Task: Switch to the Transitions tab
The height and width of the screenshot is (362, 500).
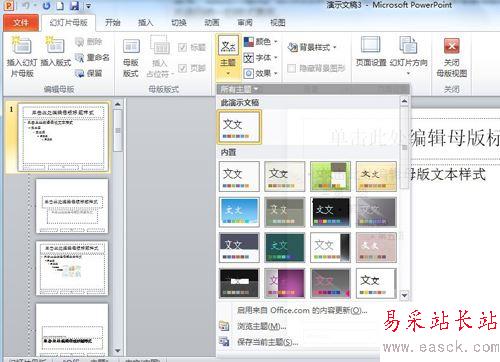Action: (179, 23)
